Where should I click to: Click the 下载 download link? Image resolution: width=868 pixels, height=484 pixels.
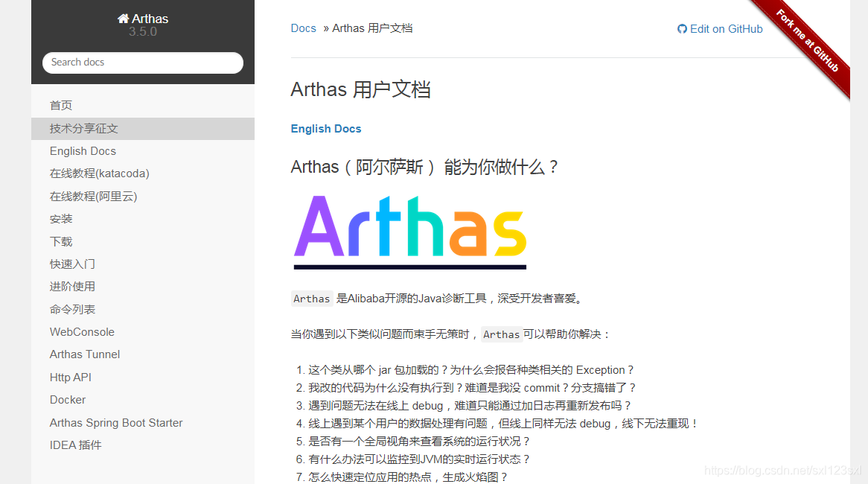pyautogui.click(x=60, y=241)
